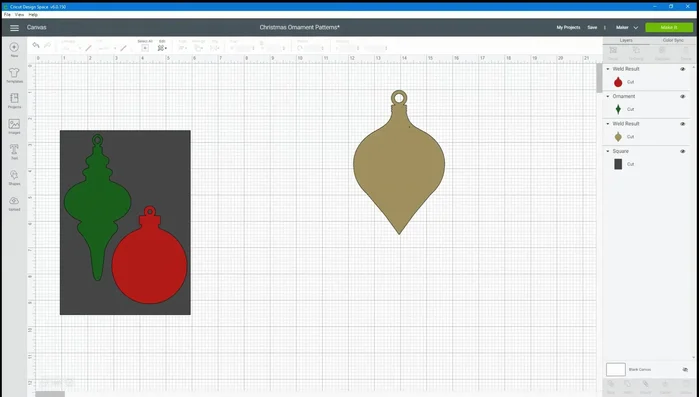The width and height of the screenshot is (699, 397).
Task: Select the green ornament layer thumbnail
Action: point(618,109)
